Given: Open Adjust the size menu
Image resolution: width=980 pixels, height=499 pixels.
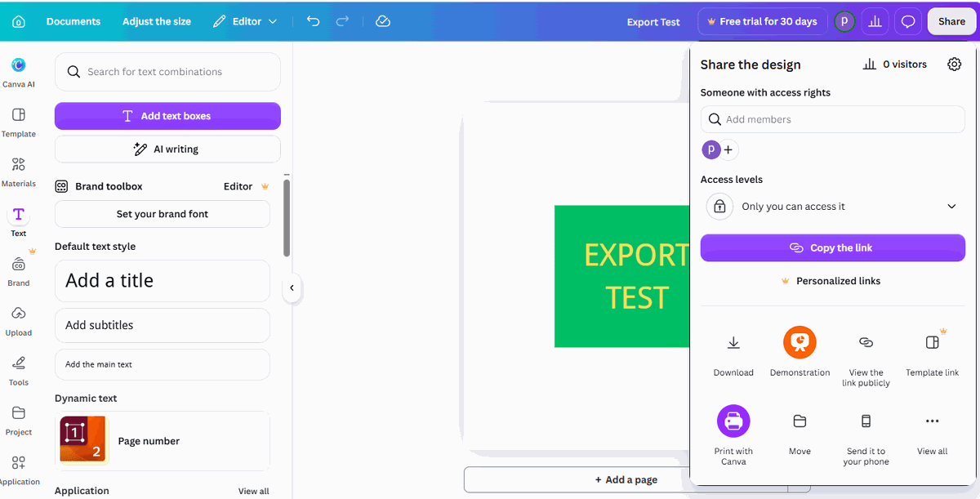Looking at the screenshot, I should coord(157,21).
